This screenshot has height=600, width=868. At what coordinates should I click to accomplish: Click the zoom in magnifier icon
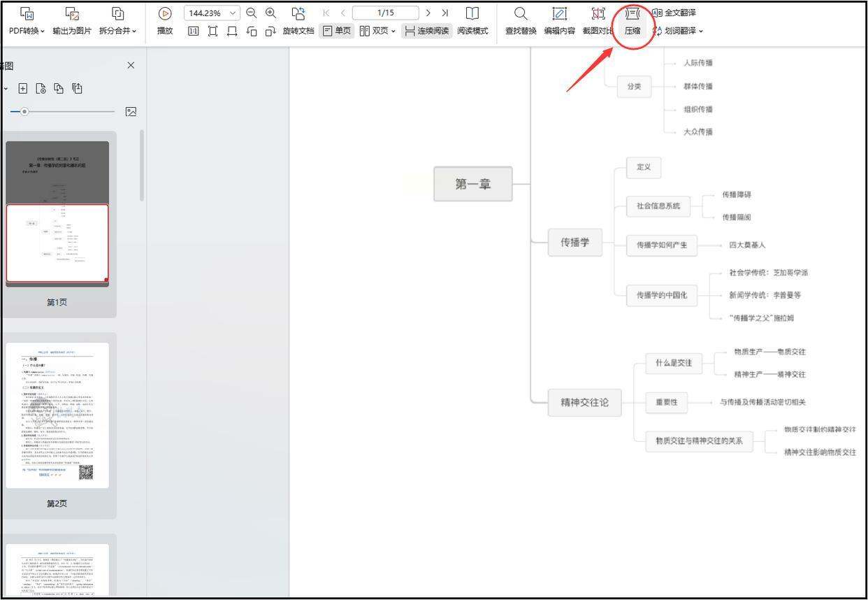coord(271,13)
